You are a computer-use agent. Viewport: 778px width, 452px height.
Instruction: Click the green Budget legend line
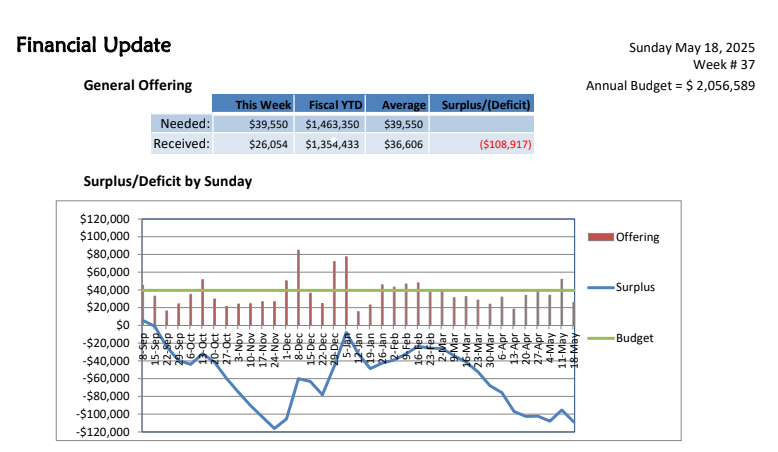coord(598,338)
